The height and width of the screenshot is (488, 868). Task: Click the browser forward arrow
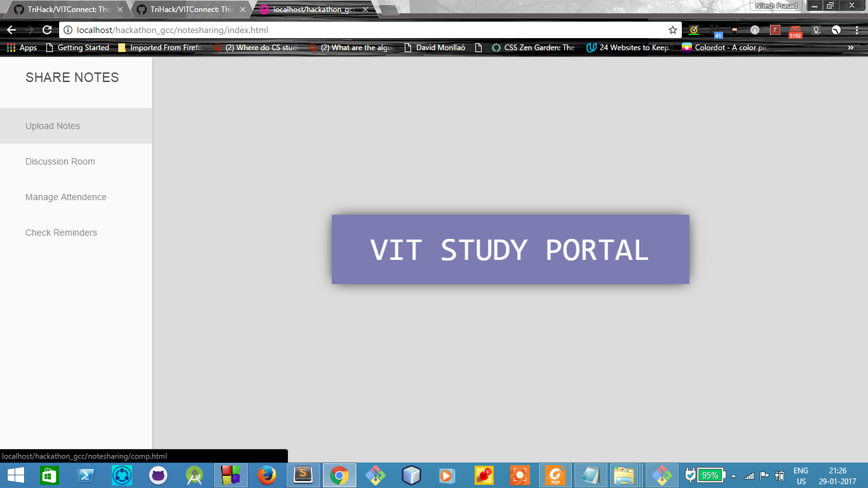coord(29,30)
